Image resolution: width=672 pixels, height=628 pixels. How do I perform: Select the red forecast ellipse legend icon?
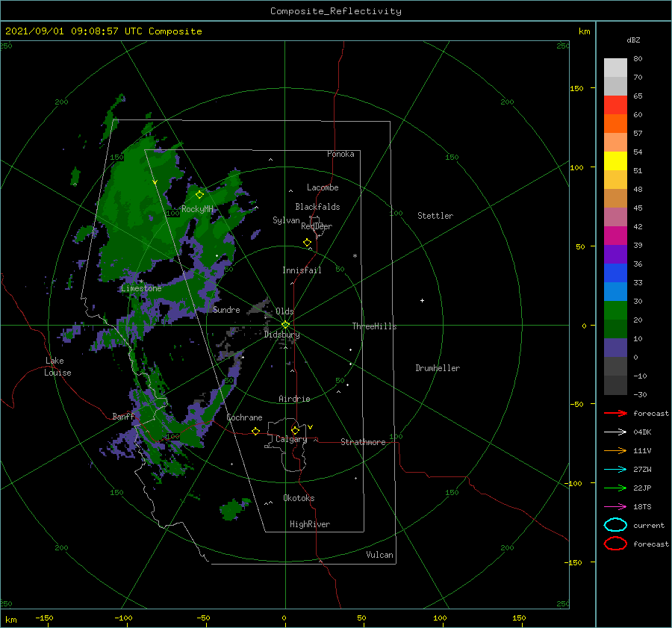615,544
